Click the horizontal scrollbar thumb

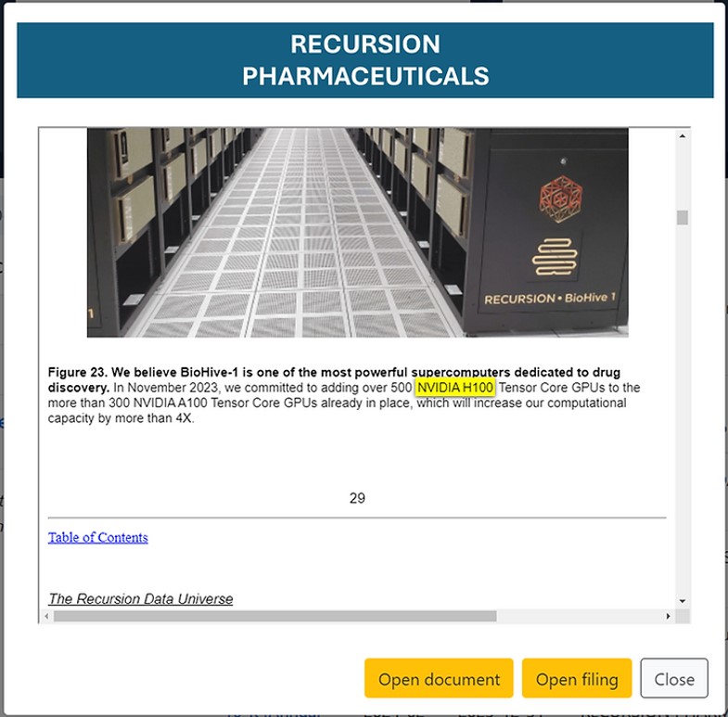coord(275,616)
